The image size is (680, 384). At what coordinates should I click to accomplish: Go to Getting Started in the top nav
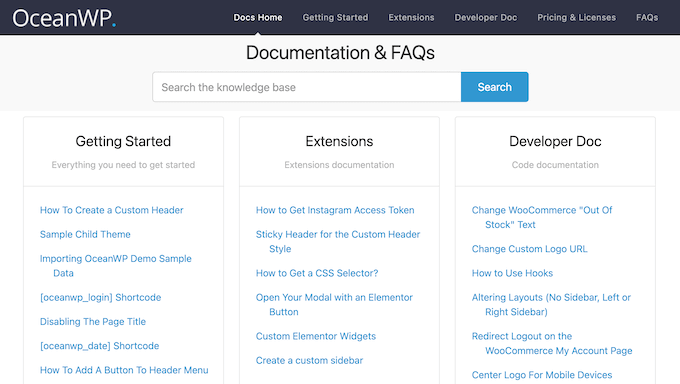coord(335,17)
